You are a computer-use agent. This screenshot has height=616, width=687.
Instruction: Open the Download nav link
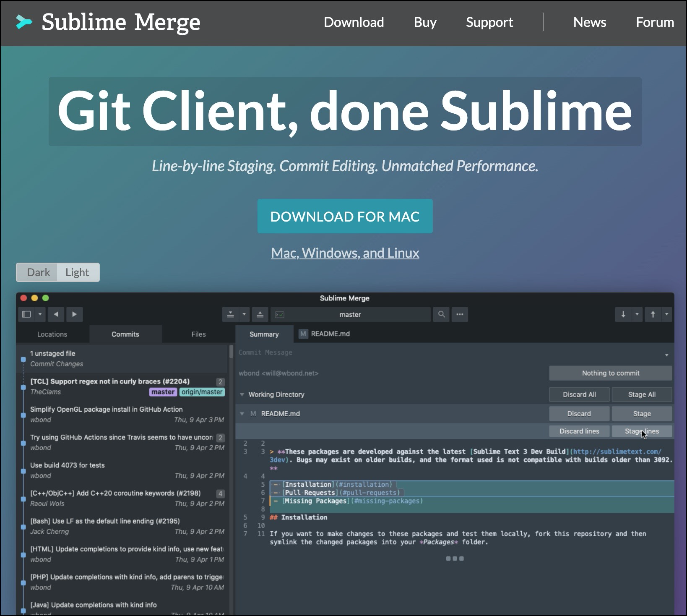(x=354, y=22)
